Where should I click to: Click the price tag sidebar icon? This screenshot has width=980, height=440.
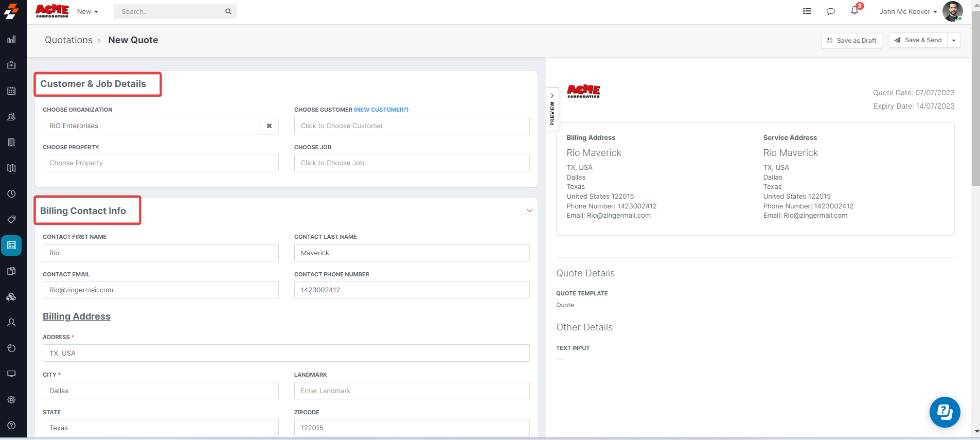(x=11, y=220)
